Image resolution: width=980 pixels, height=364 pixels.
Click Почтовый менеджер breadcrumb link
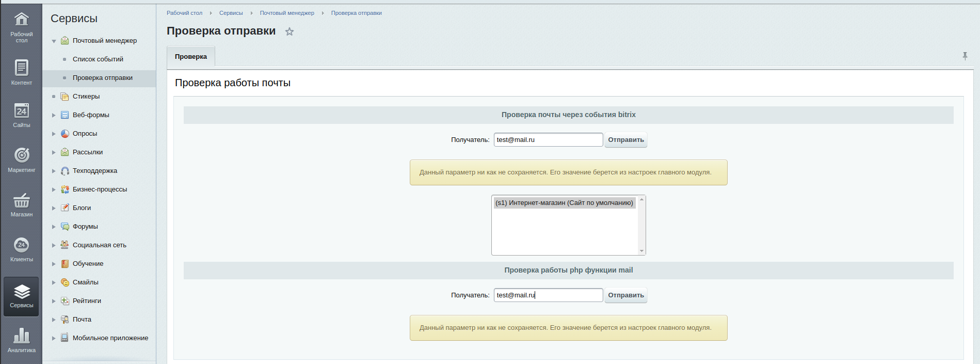287,13
